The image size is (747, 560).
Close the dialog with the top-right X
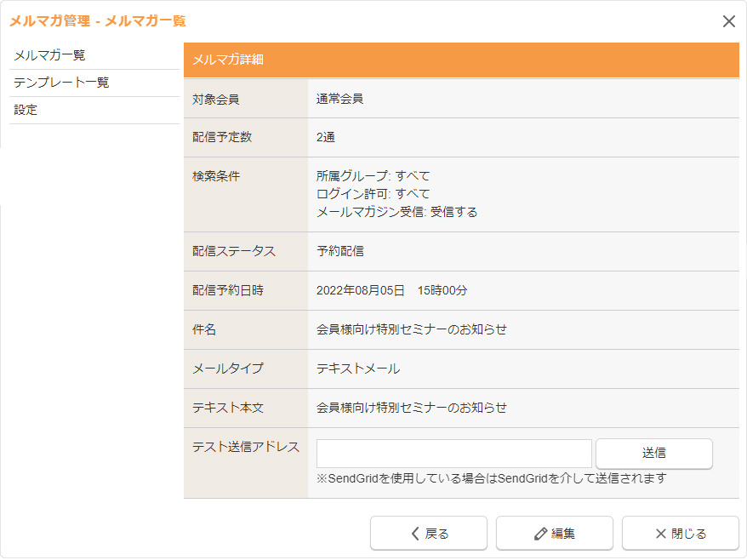coord(728,21)
